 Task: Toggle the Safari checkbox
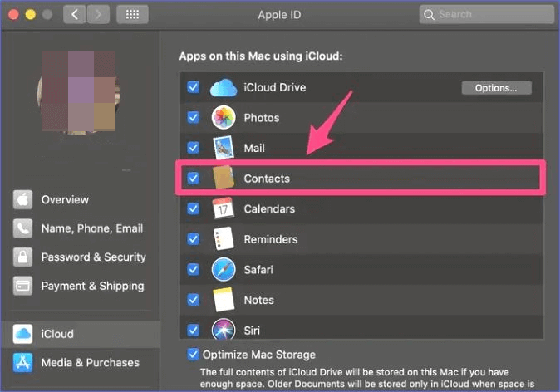click(194, 269)
